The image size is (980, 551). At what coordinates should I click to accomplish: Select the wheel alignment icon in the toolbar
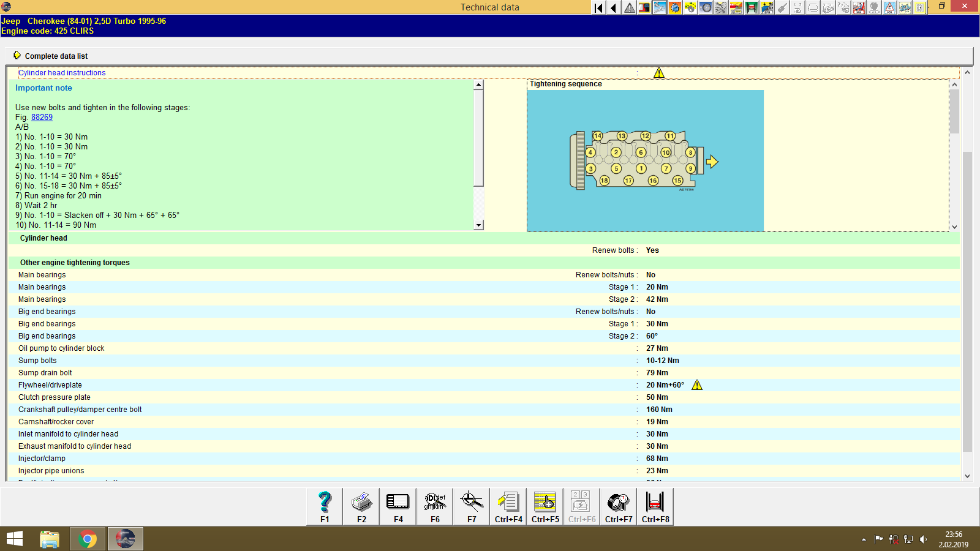[x=706, y=7]
